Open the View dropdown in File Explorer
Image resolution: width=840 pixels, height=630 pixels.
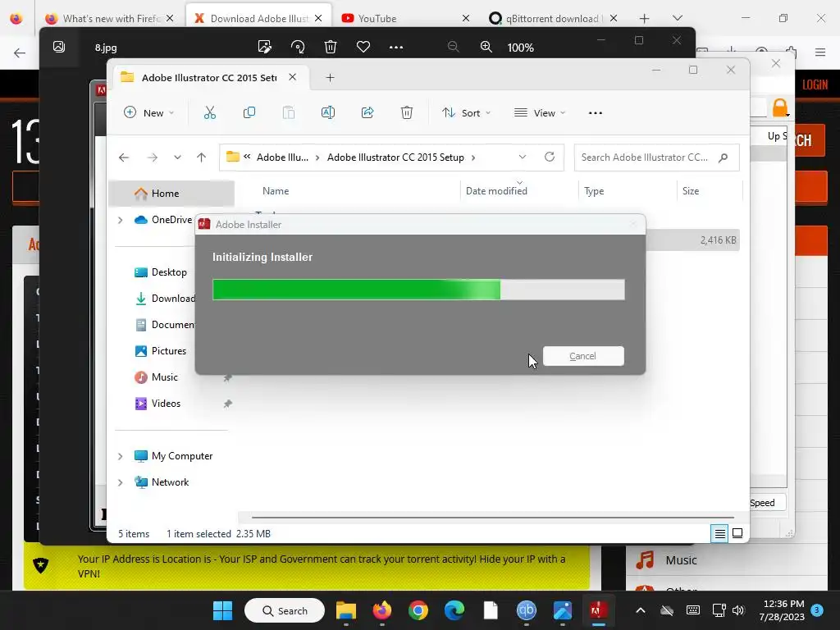coord(540,113)
